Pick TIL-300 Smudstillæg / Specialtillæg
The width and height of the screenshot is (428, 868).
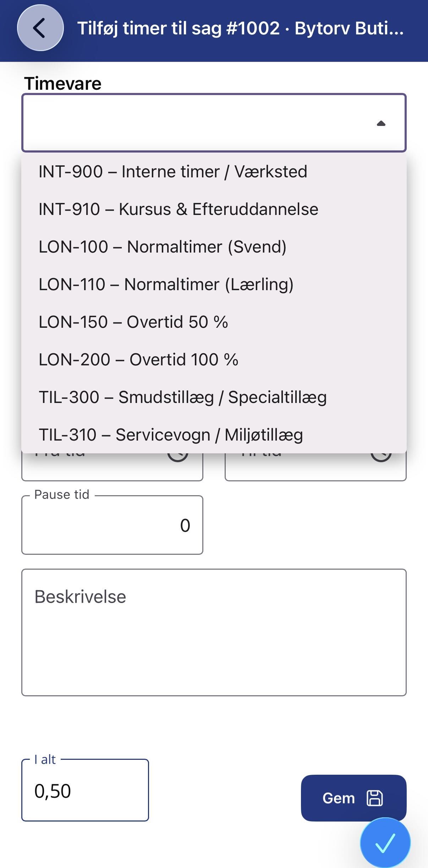pyautogui.click(x=214, y=397)
